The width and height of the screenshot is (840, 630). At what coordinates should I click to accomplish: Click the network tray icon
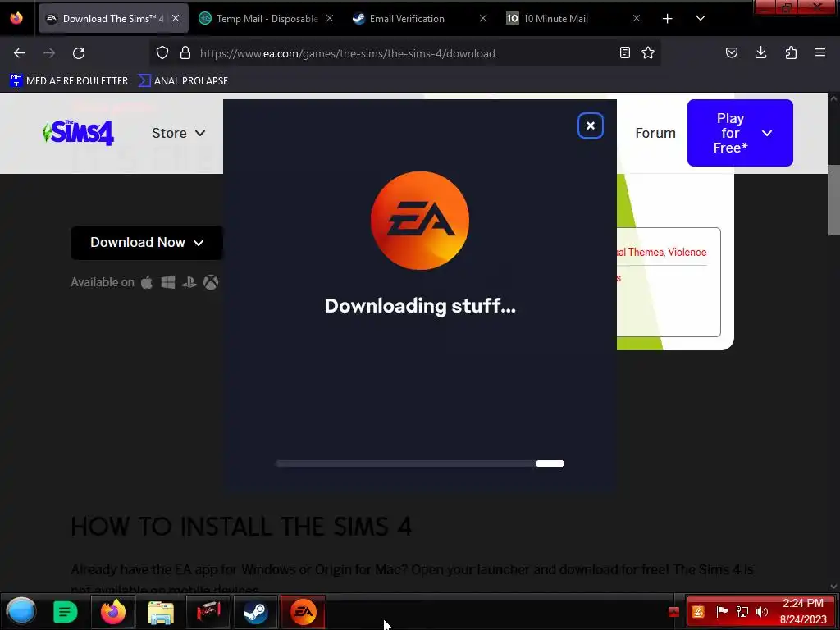click(742, 612)
